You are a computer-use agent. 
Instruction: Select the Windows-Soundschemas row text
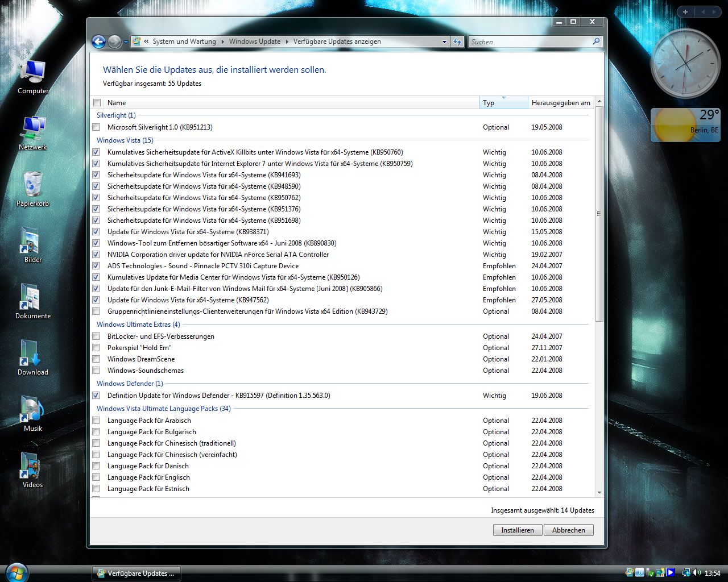(x=146, y=371)
